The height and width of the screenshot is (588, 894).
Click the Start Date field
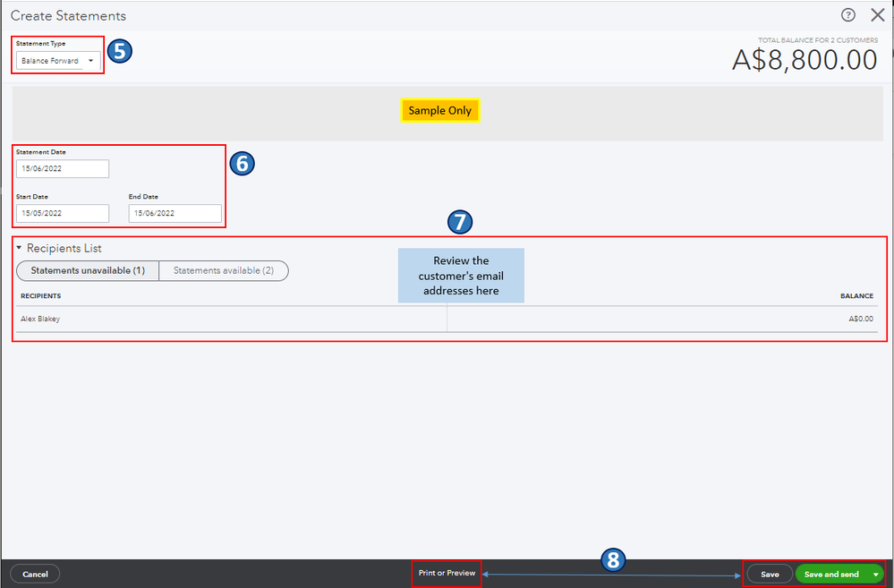(62, 213)
